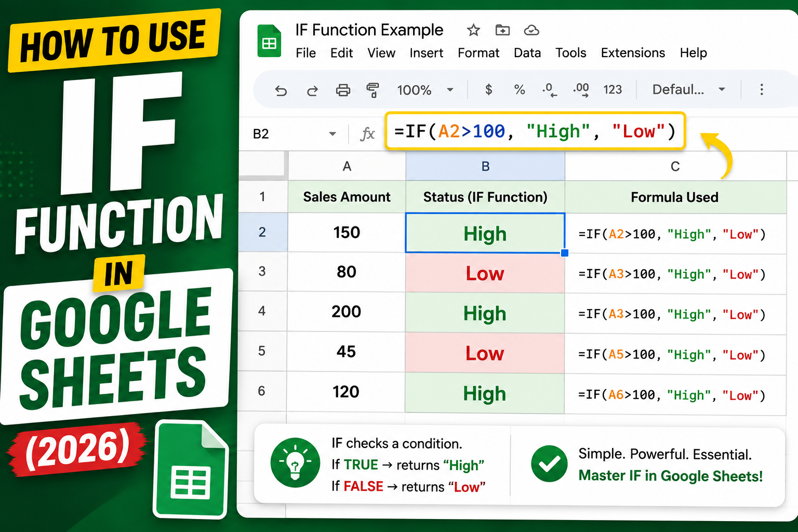
Task: Apply percent format with % button
Action: (x=519, y=90)
